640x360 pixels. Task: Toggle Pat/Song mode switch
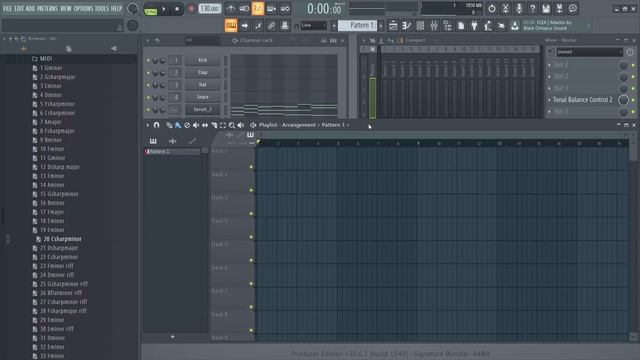click(151, 9)
